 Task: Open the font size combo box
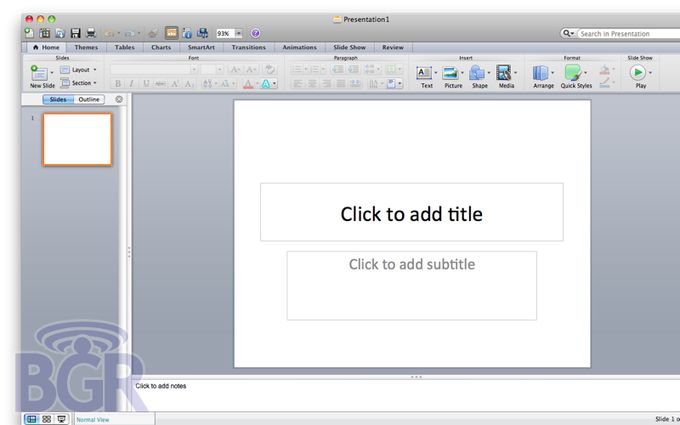(212, 69)
